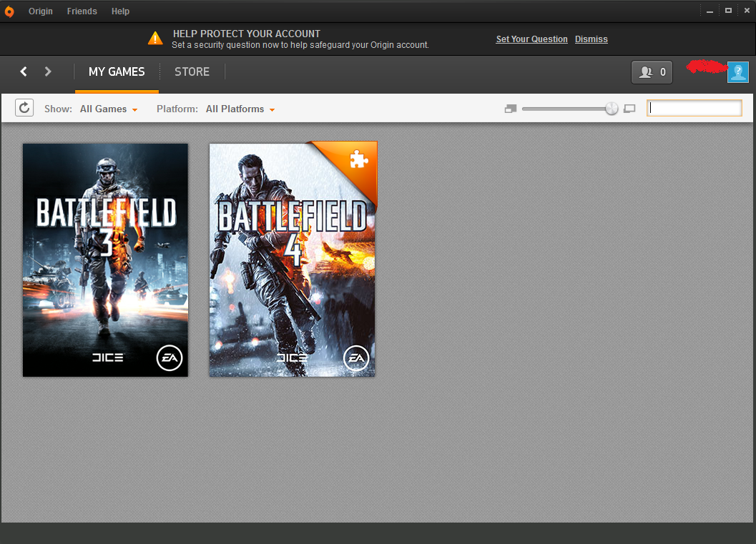Go forward with the right arrow
Viewport: 756px width, 544px height.
pyautogui.click(x=48, y=71)
